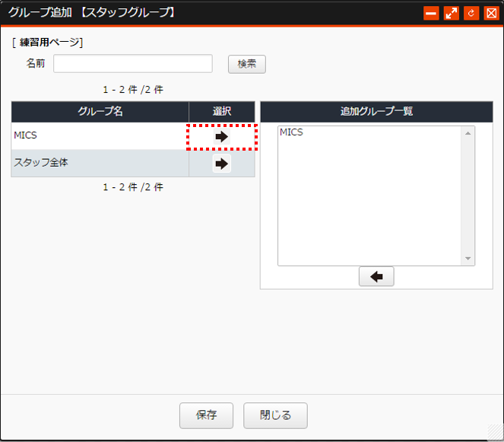Click the dialog resize grip corner
The image size is (504, 442).
496,432
